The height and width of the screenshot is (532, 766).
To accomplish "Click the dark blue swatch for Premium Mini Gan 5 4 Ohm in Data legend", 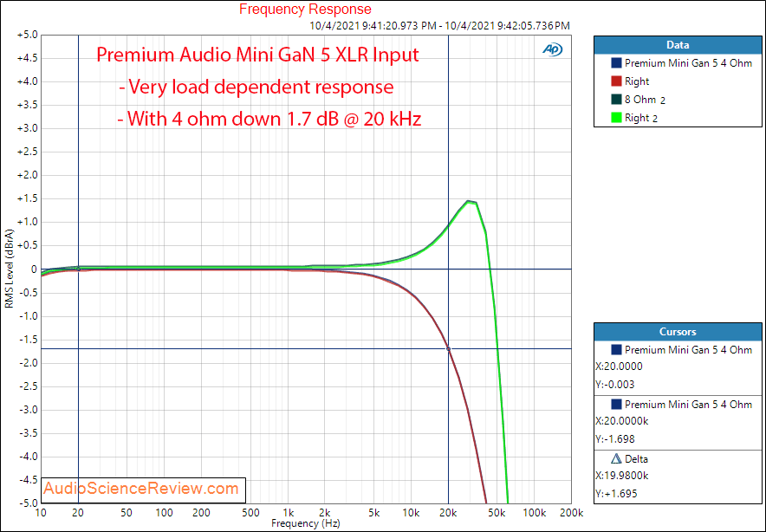I will [x=616, y=63].
